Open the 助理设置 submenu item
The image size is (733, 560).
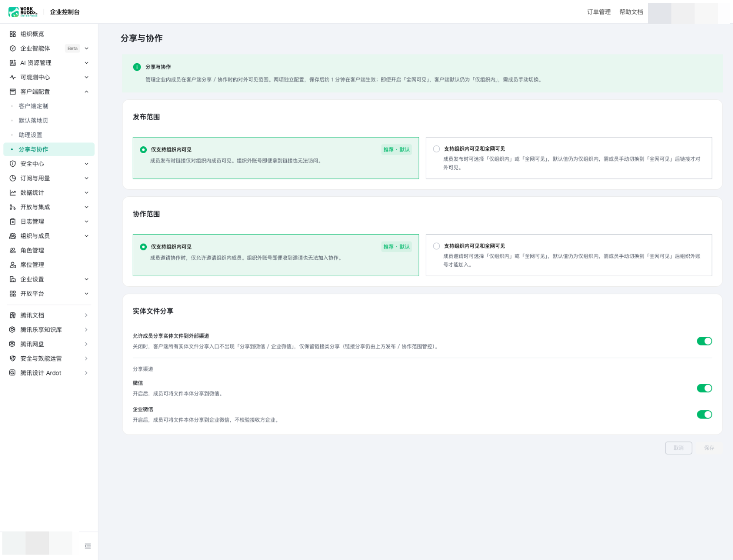tap(49, 135)
